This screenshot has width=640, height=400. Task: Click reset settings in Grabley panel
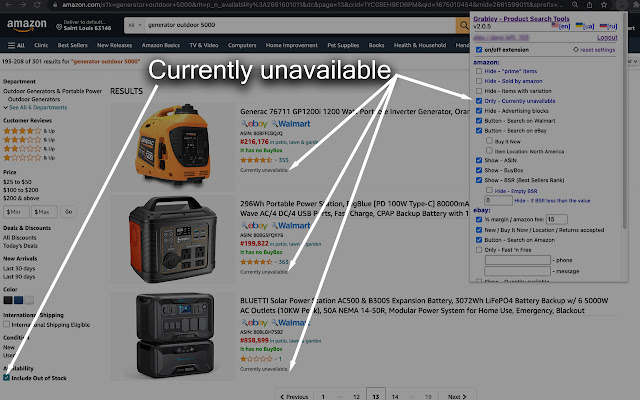(x=594, y=50)
